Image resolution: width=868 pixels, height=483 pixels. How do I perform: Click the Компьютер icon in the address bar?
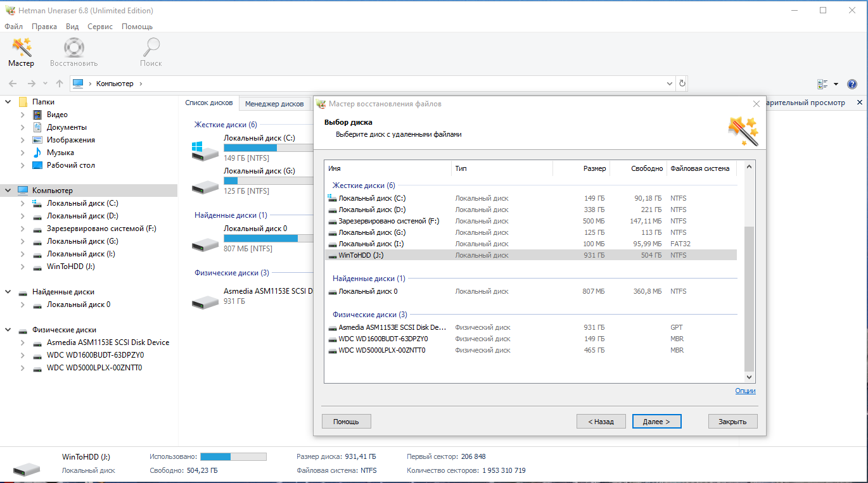pos(78,83)
